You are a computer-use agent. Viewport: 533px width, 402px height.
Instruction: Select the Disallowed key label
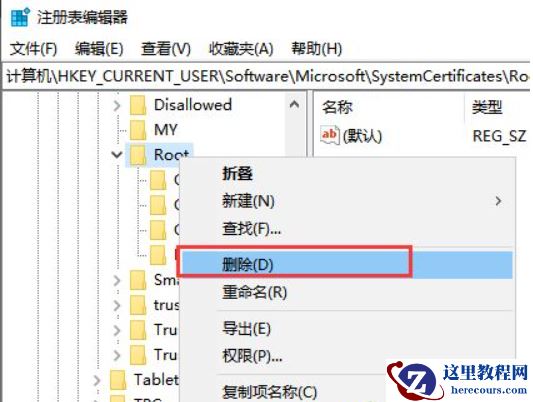coord(193,105)
